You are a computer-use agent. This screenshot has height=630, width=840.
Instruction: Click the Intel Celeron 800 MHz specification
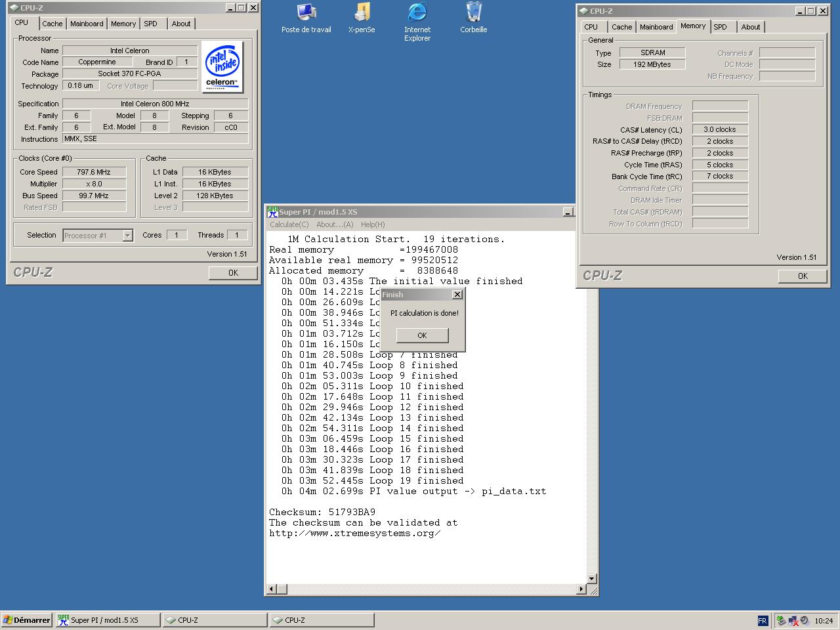[x=156, y=104]
